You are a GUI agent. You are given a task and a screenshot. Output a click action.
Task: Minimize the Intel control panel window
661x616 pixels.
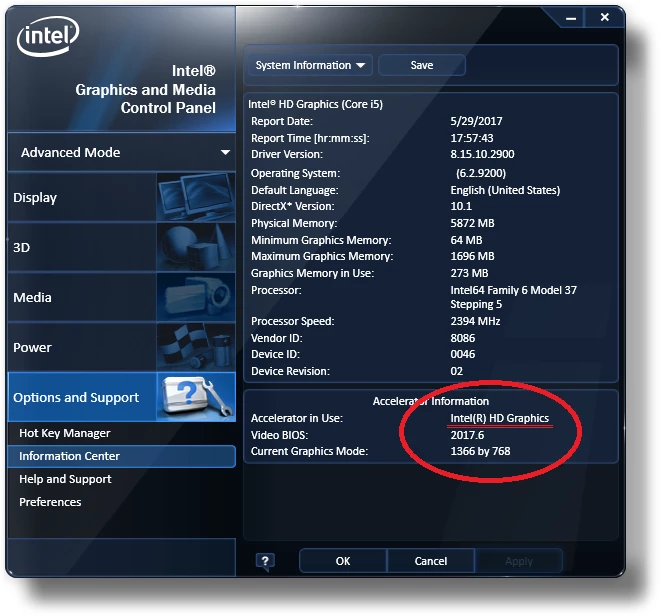tap(571, 18)
